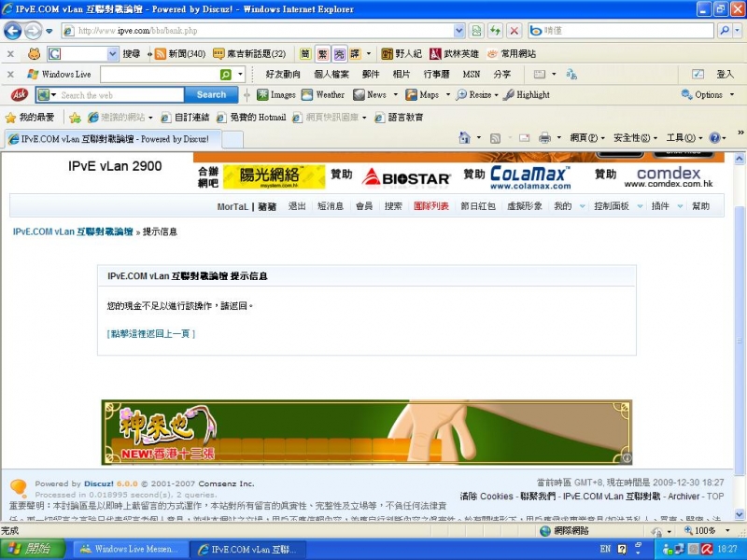This screenshot has width=747, height=560.
Task: Switch to Windows Live Messenger taskbar item
Action: (129, 549)
